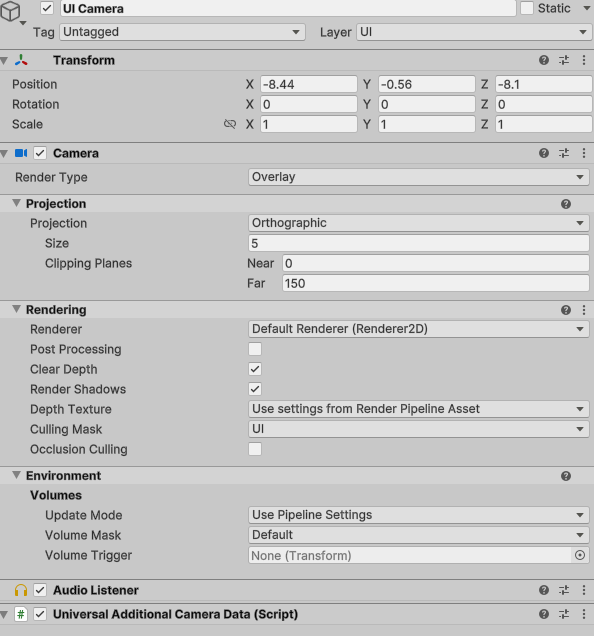Open Environment section help

566,476
